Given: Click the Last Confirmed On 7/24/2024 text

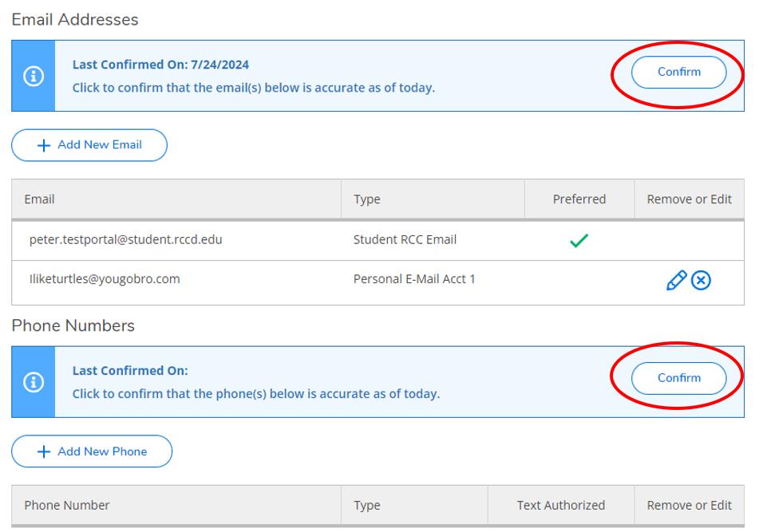Looking at the screenshot, I should [x=160, y=65].
